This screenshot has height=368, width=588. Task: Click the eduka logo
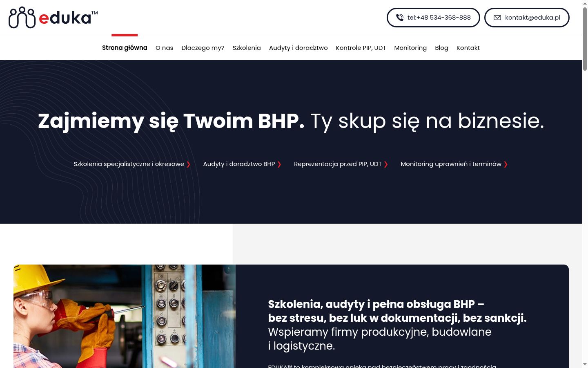coord(53,17)
